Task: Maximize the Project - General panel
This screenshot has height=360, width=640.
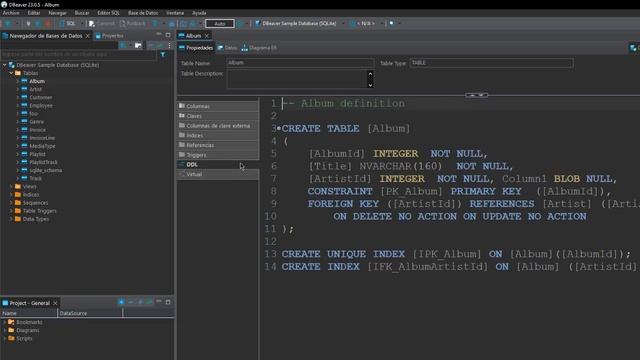Action: [168, 302]
